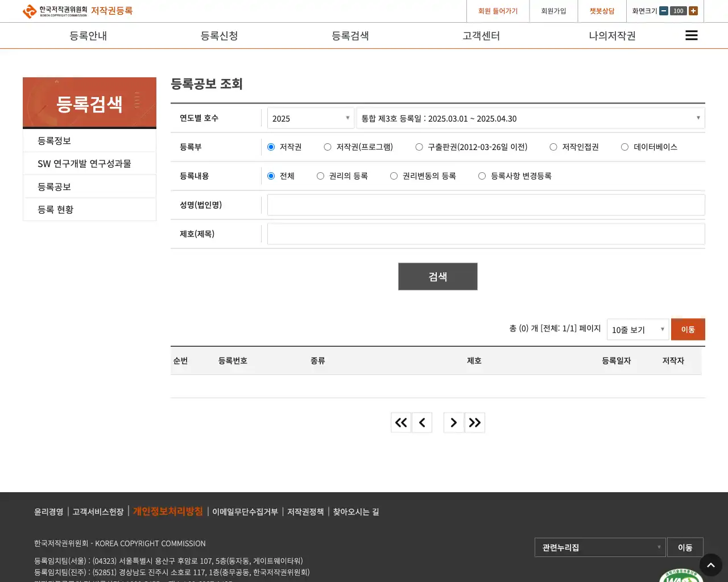
Task: Go to previous page arrow icon
Action: pos(422,422)
